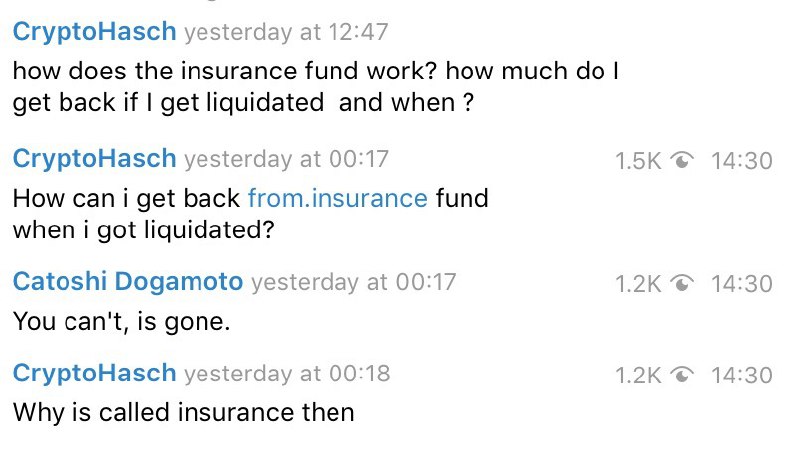The width and height of the screenshot is (800, 453).
Task: Open the Catoshi Dogamoto username
Action: tap(128, 282)
